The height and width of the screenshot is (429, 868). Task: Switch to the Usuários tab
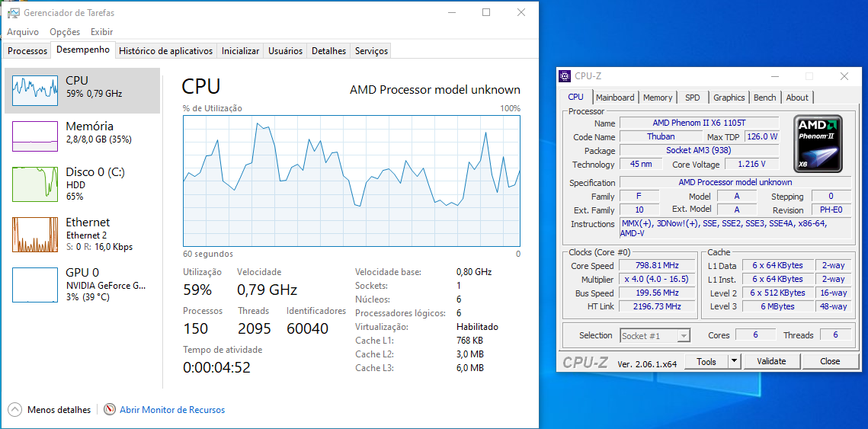pos(286,51)
